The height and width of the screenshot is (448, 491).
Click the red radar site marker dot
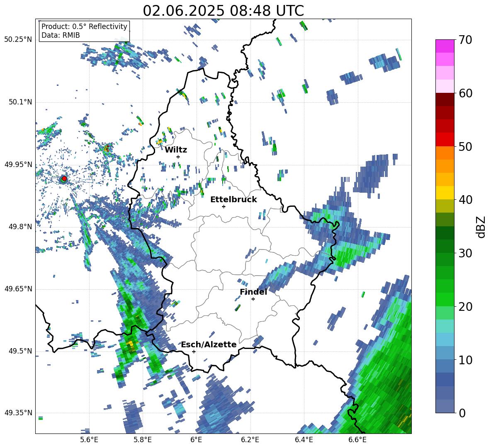[x=64, y=179]
